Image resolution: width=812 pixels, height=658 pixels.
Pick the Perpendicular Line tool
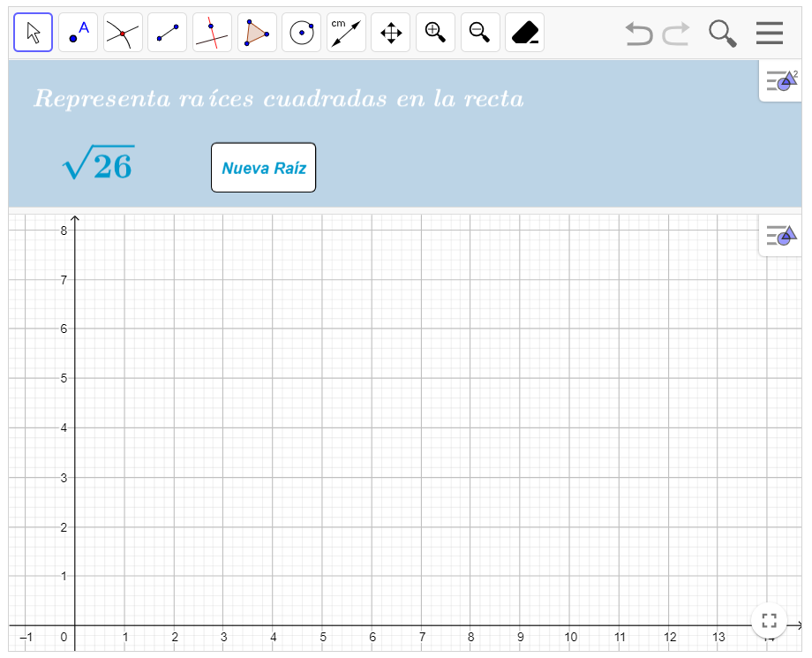coord(212,33)
